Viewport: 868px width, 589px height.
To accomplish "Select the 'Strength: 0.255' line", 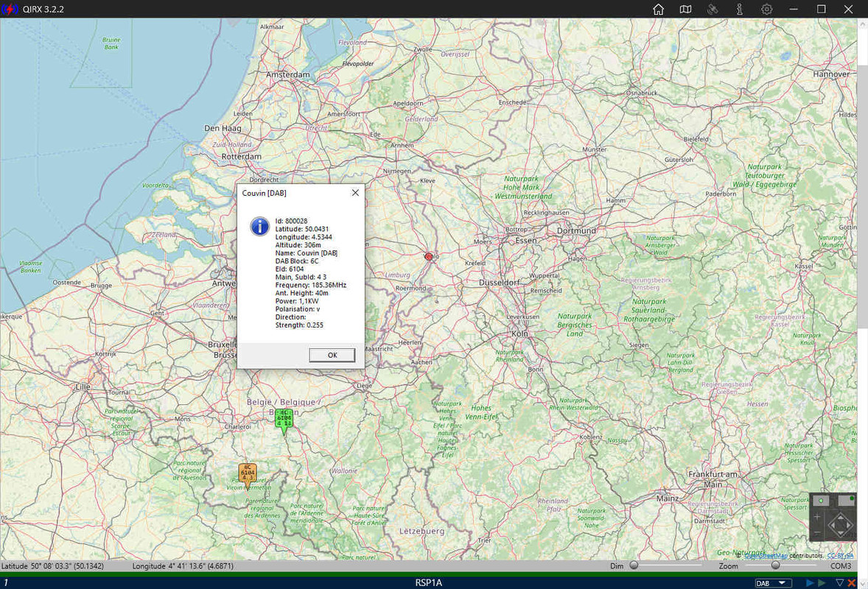I will pos(299,325).
